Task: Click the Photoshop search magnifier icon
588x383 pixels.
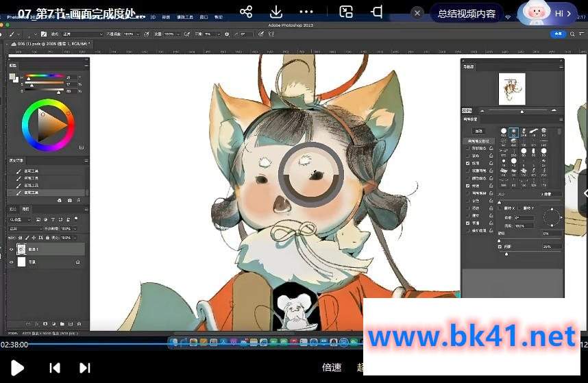Action: click(572, 34)
